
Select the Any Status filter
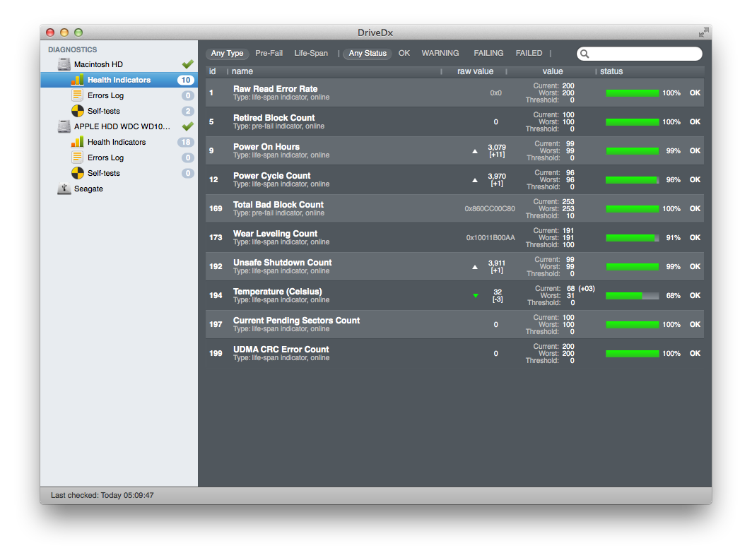[x=368, y=53]
